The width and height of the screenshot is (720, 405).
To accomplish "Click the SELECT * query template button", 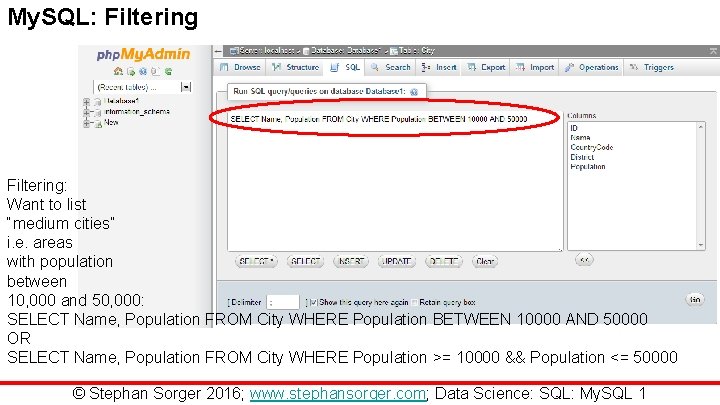I will (256, 261).
